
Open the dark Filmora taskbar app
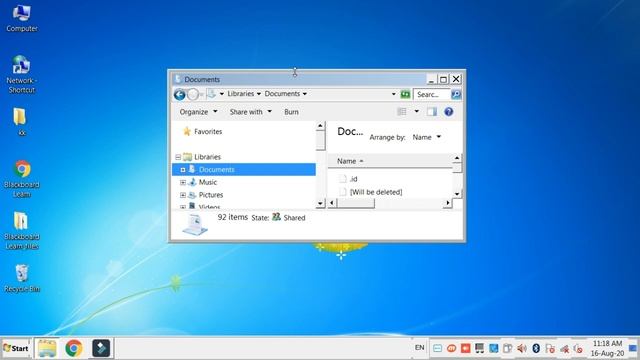coord(101,348)
